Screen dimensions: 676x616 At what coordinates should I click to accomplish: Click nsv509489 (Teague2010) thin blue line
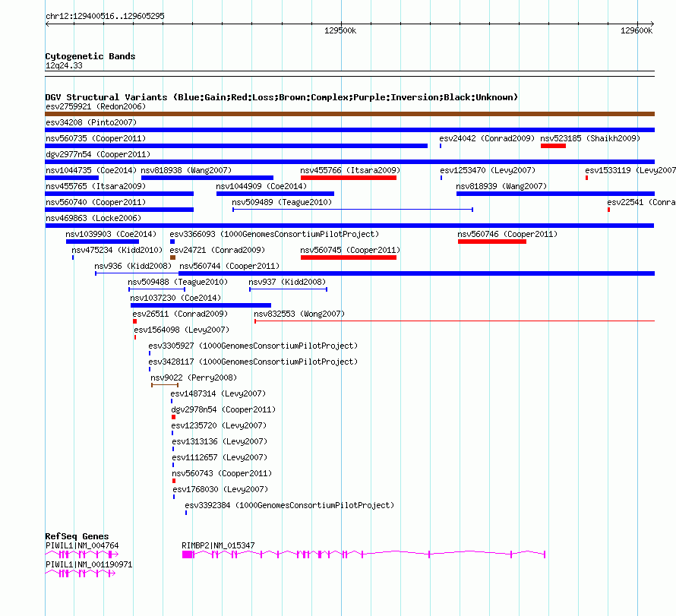[x=352, y=210]
